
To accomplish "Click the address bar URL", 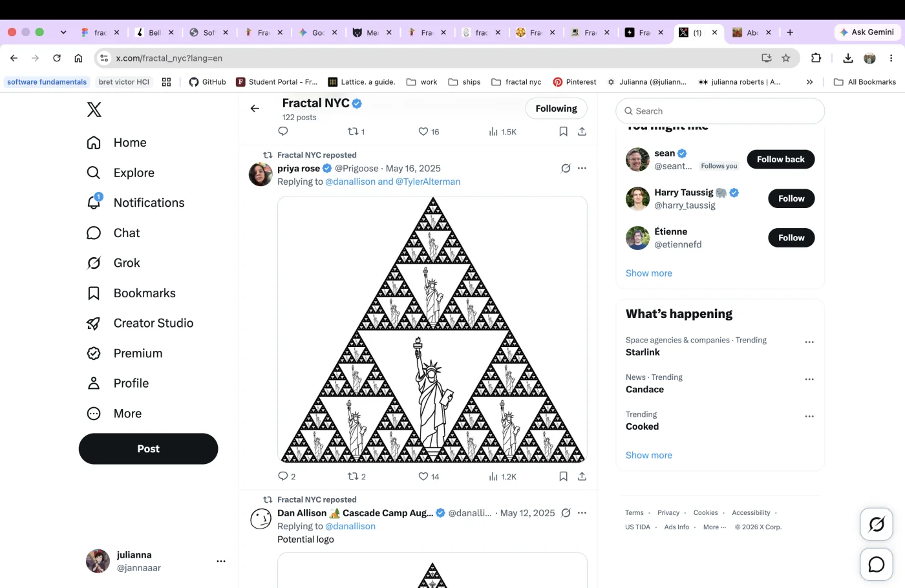I will (x=169, y=58).
